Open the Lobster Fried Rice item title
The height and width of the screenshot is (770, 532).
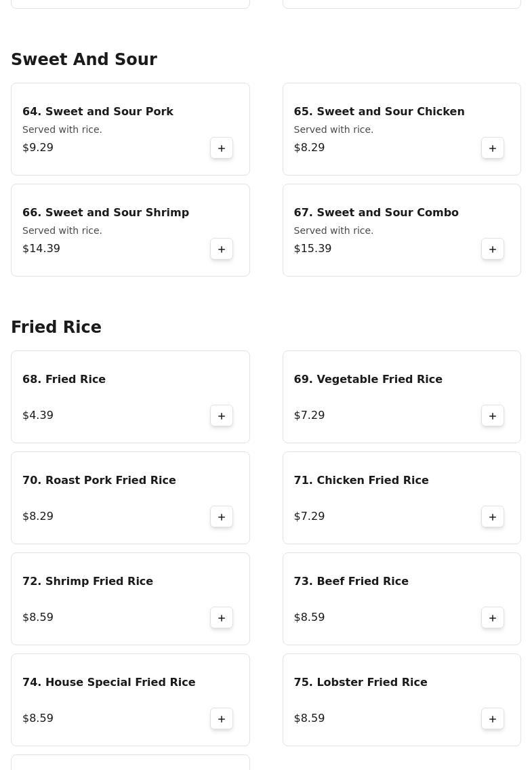tap(361, 682)
